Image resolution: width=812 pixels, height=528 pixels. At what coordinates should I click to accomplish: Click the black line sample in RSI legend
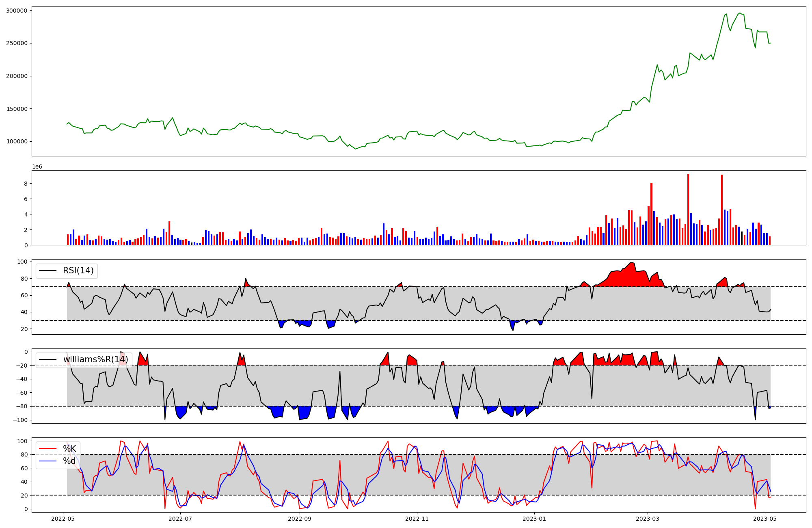tap(48, 270)
